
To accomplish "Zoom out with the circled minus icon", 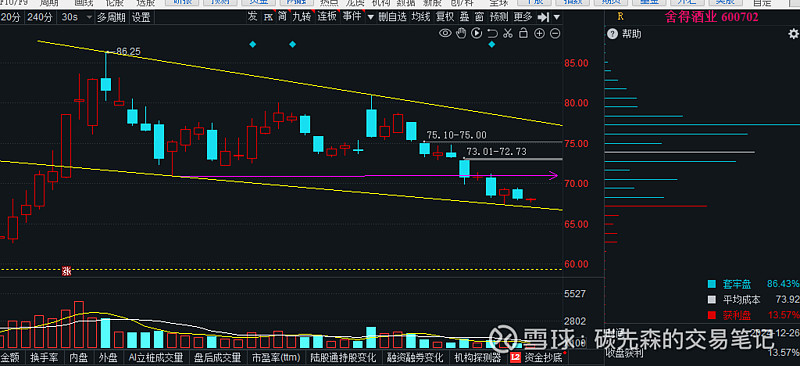I will 555,34.
